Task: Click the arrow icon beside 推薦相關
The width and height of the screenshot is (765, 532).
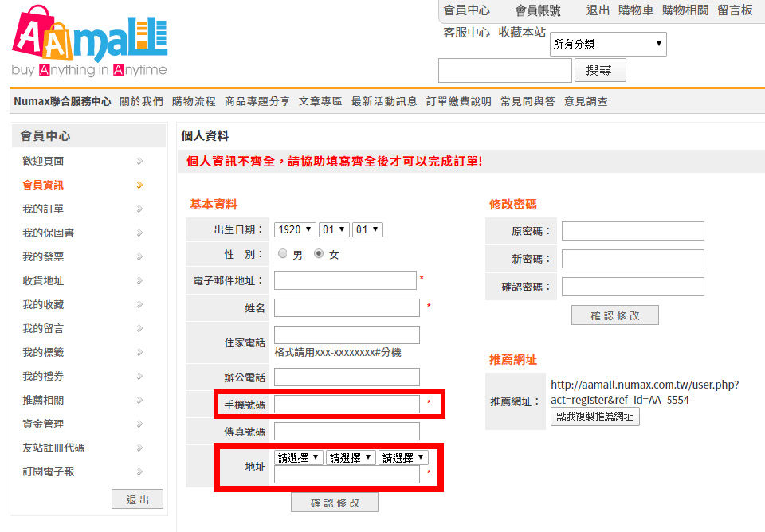Action: (139, 400)
